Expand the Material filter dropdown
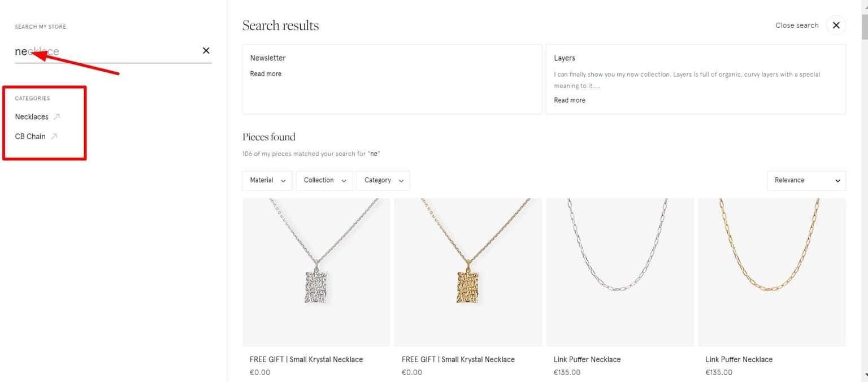The width and height of the screenshot is (868, 382). click(x=267, y=180)
